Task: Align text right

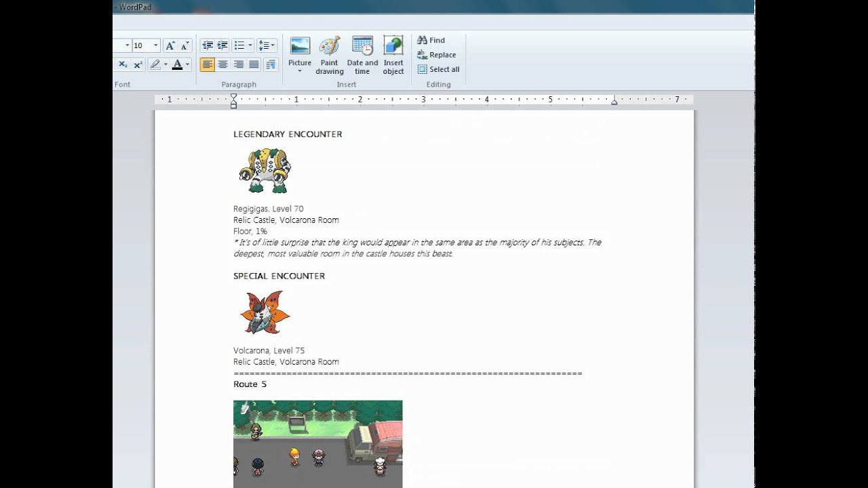Action: [x=238, y=64]
